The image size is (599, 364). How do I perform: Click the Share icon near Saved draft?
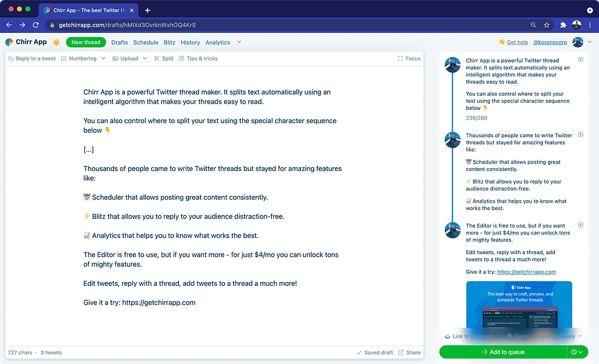tap(400, 352)
